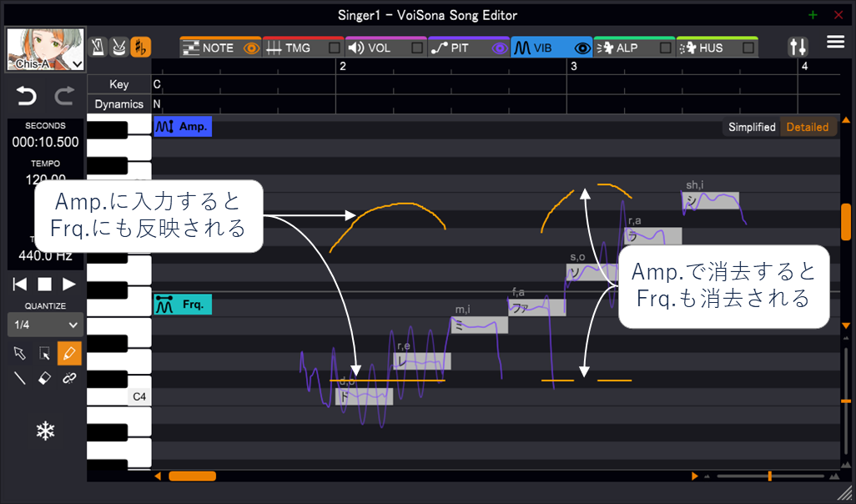Switch to Detailed view
Screen dimensions: 856x504
coord(808,127)
